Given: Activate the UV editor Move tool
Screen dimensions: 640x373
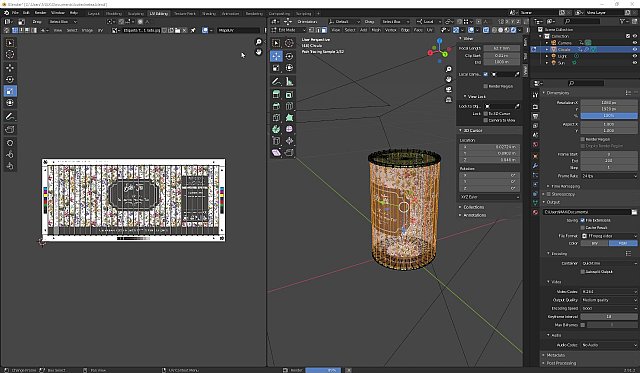Looking at the screenshot, I should tap(10, 68).
